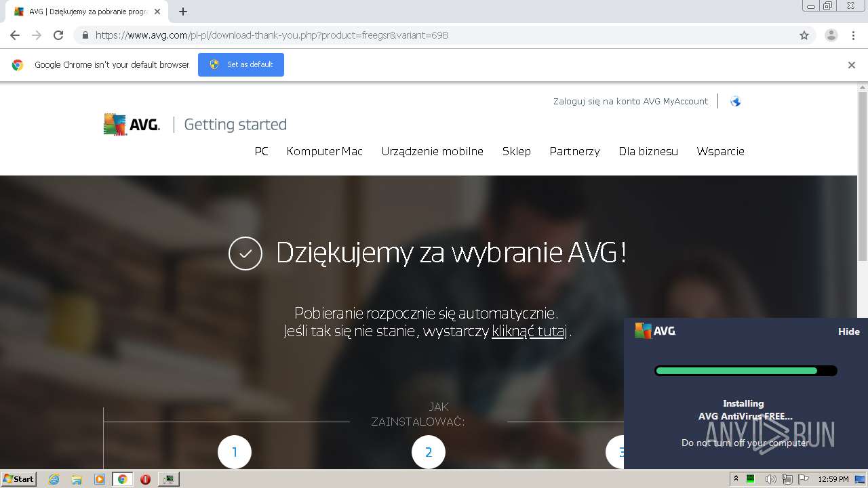Close the AVG download tab
This screenshot has width=868, height=488.
point(157,12)
